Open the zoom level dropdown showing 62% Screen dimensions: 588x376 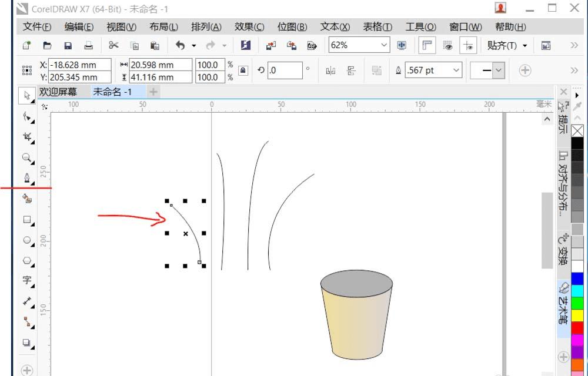click(x=384, y=45)
